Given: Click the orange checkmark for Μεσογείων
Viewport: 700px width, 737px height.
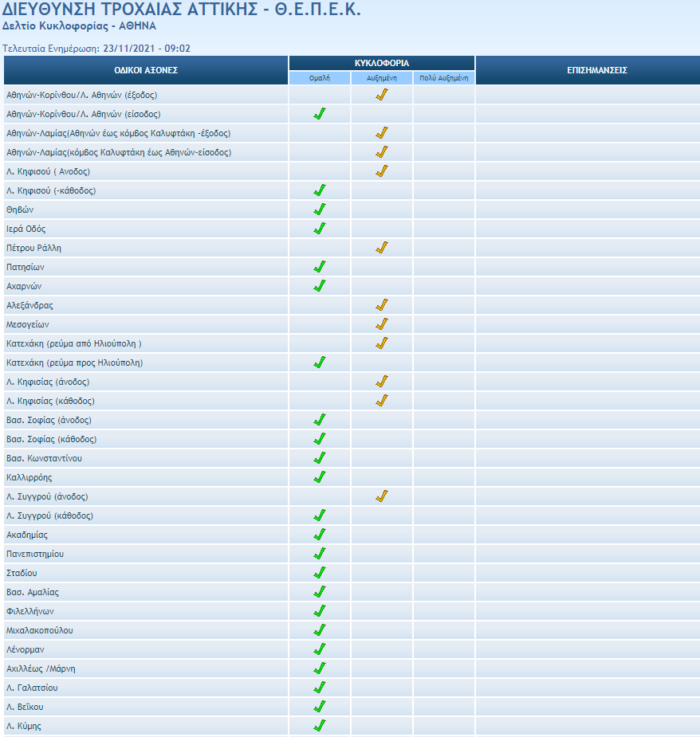Looking at the screenshot, I should [x=382, y=324].
